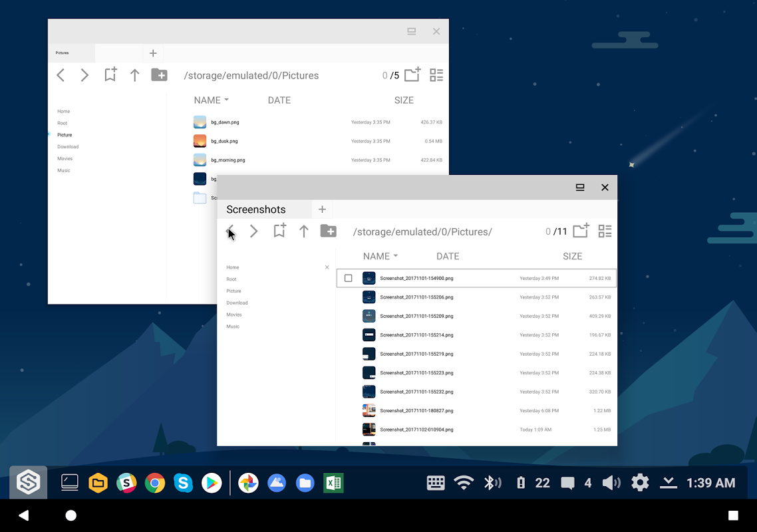Open the NAME sort dropdown
Screen dimensions: 757x532
[380, 256]
